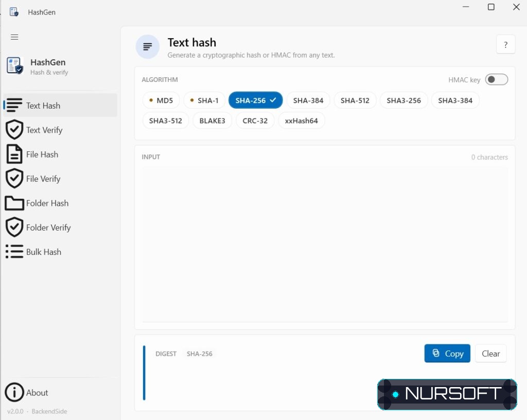The width and height of the screenshot is (527, 420).
Task: Click inside the INPUT text area
Action: pyautogui.click(x=325, y=243)
